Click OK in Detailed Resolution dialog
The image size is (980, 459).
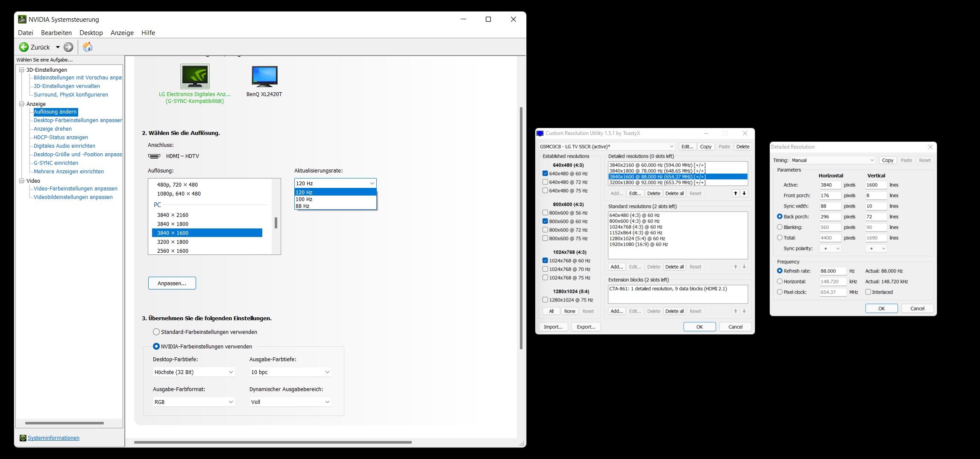coord(881,309)
